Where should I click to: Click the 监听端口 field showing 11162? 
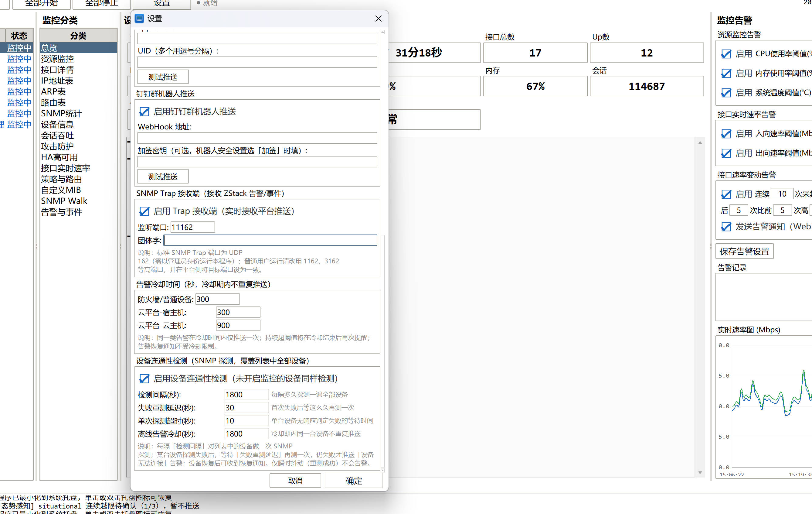click(x=192, y=227)
